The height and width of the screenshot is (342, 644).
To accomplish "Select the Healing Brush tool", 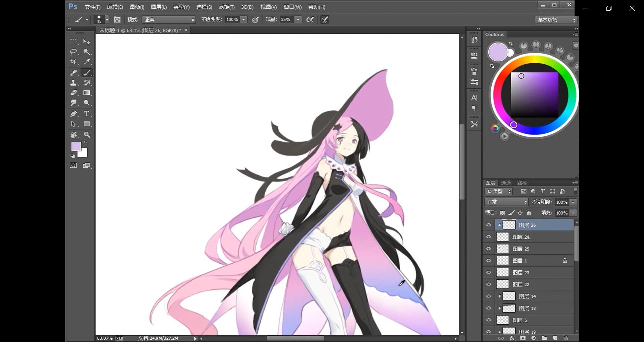I will click(73, 73).
